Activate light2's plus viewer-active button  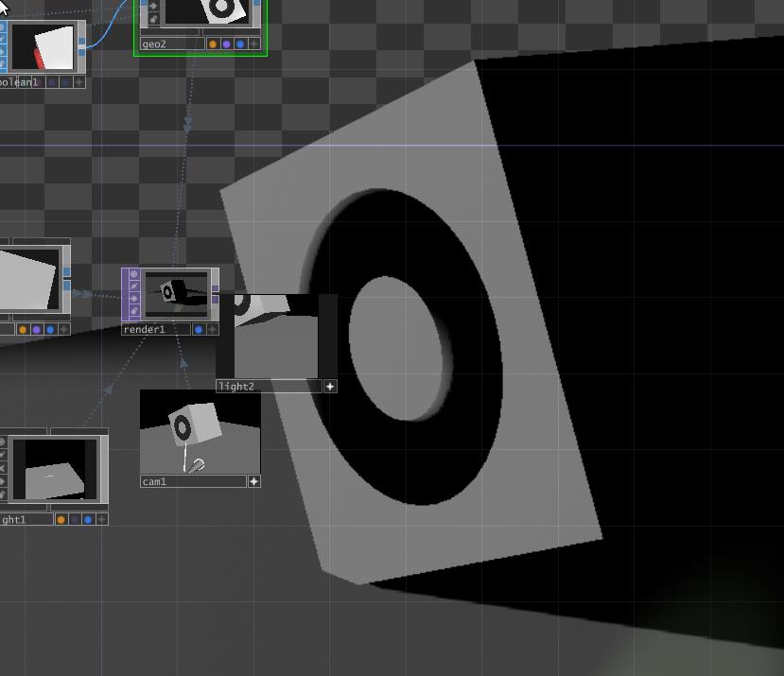pos(330,387)
